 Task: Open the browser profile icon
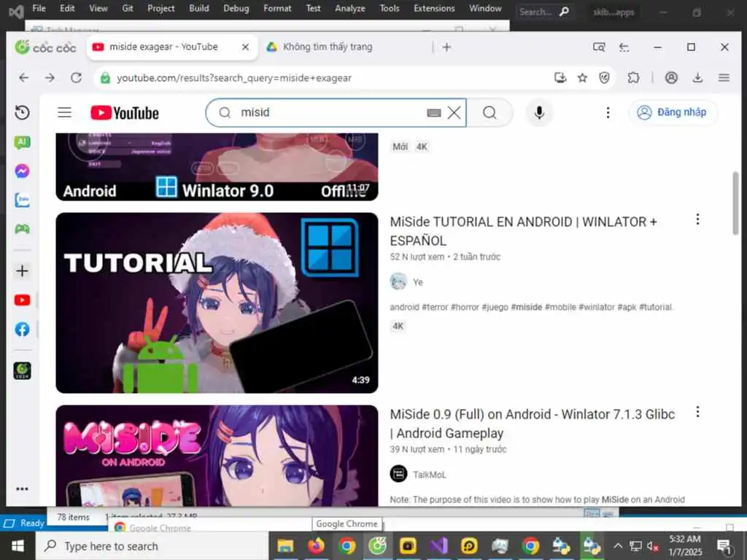pos(671,77)
